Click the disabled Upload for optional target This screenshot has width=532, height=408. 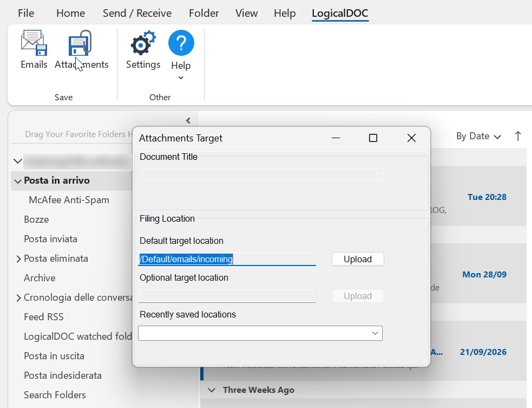tap(358, 296)
